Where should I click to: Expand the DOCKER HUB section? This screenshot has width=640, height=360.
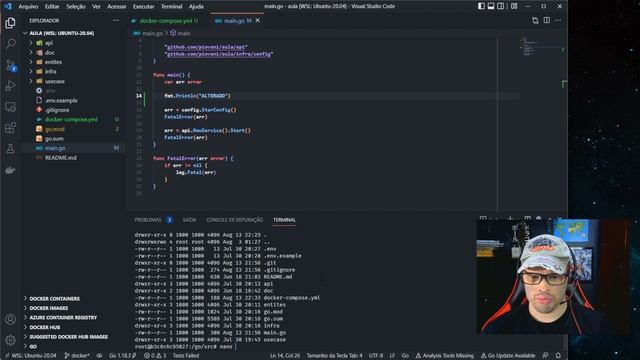(45, 327)
